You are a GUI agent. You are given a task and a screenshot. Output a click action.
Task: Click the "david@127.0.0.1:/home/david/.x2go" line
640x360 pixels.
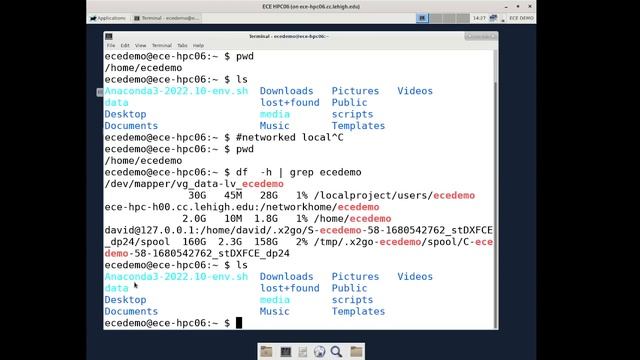298,231
